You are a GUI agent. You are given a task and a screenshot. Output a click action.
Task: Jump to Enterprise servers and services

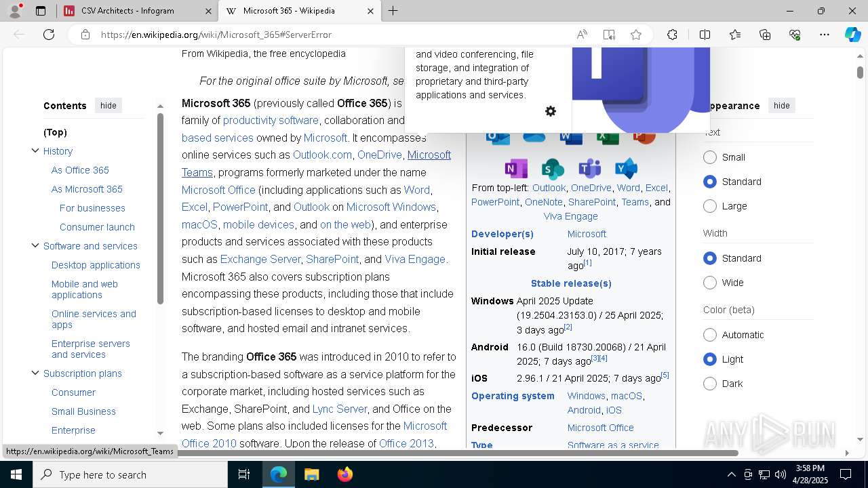(x=91, y=349)
